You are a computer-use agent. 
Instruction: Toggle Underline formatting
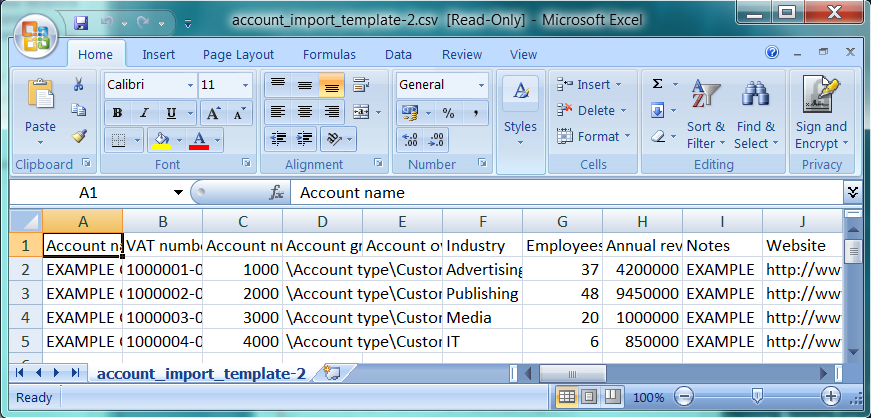pos(171,113)
